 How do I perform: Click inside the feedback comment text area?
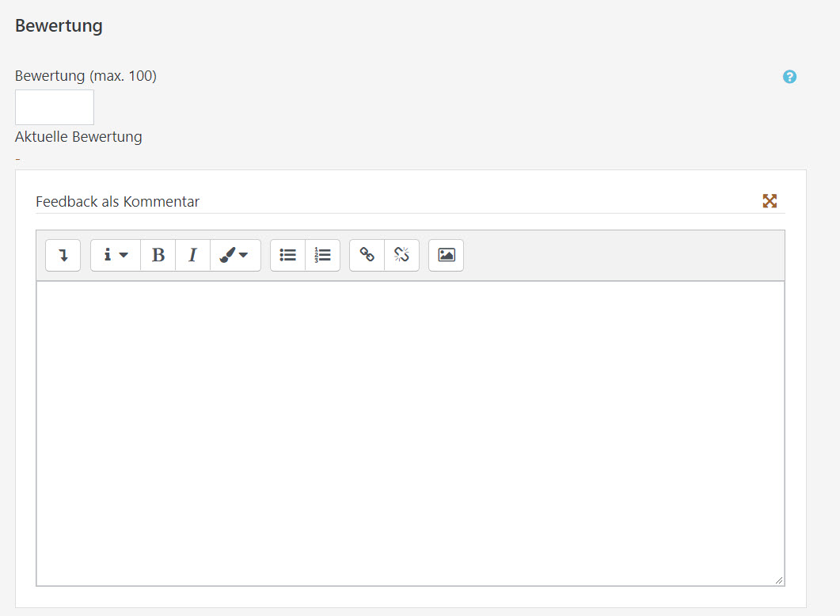point(410,433)
